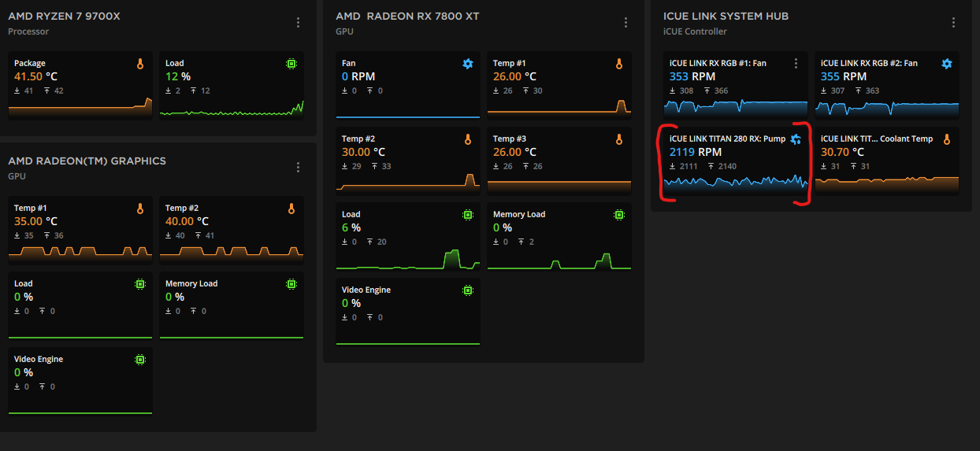Open the AMD Radeon(TM) Graphics panel options menu
980x451 pixels.
[298, 168]
